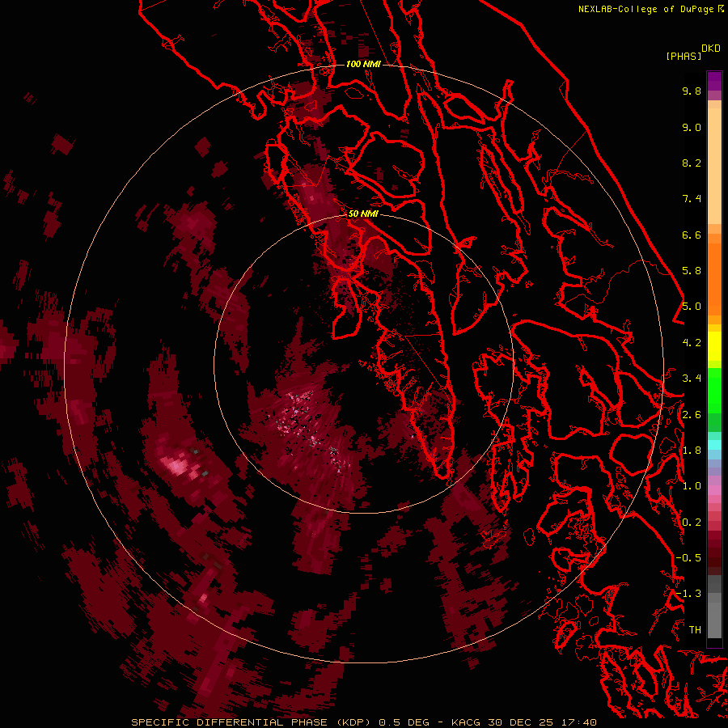Click the 1.8 value on the color scale
The image size is (728, 728).
[x=692, y=451]
